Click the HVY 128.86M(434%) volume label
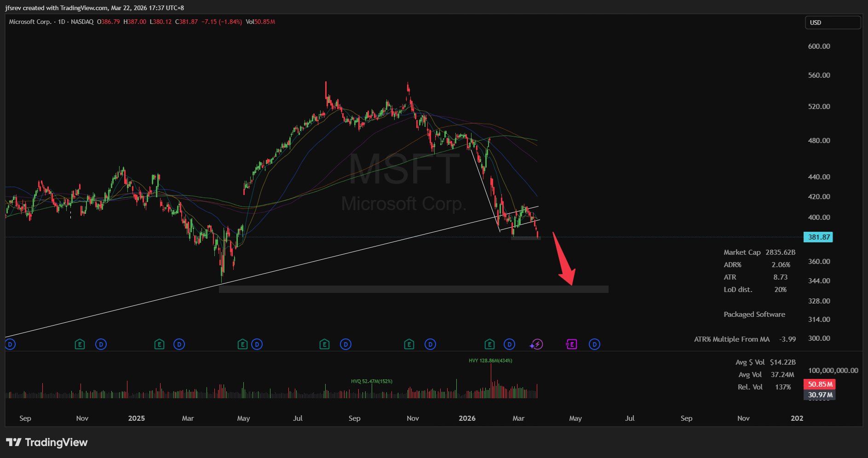 490,361
